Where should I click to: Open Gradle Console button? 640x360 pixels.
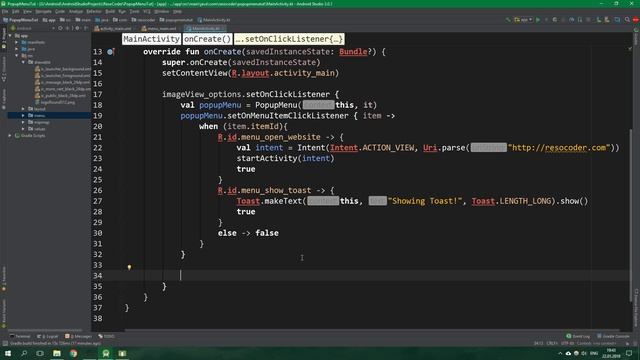pos(613,336)
